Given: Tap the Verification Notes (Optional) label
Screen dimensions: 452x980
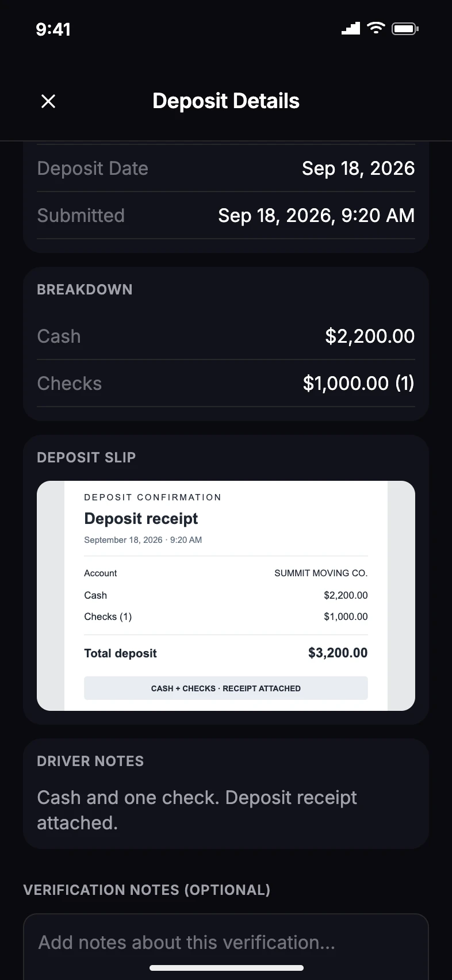Looking at the screenshot, I should pyautogui.click(x=147, y=890).
